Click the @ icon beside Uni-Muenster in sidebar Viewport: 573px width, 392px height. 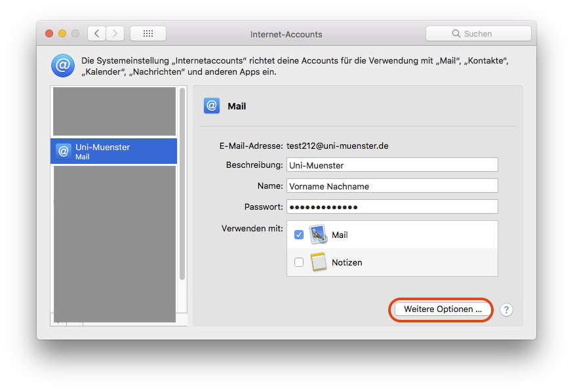click(64, 151)
